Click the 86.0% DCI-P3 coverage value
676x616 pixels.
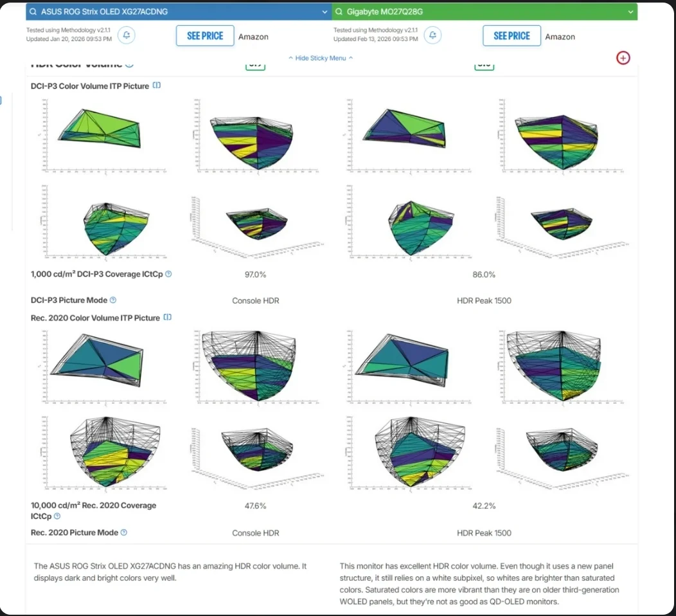pos(484,275)
